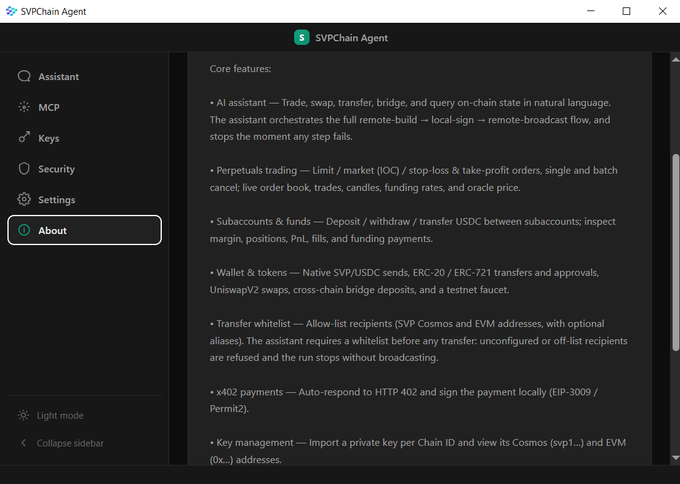This screenshot has width=680, height=484.
Task: Close the SVPChain Agent window
Action: coord(662,11)
